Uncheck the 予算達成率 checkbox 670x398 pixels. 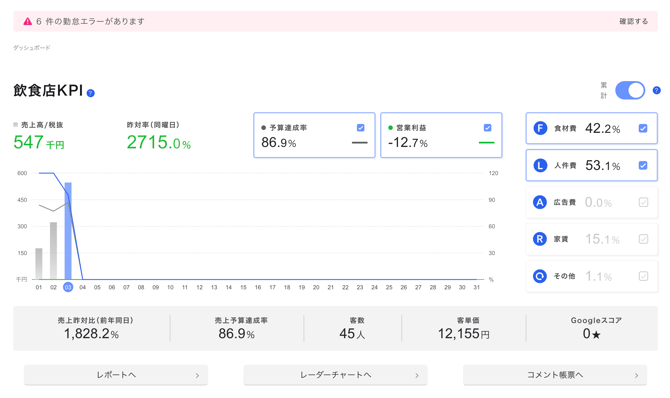[361, 127]
